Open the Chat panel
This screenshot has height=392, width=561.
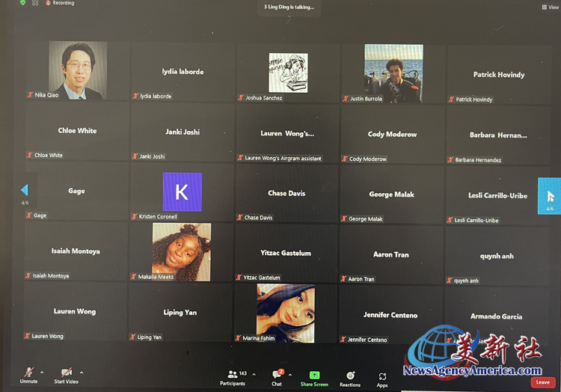click(277, 378)
